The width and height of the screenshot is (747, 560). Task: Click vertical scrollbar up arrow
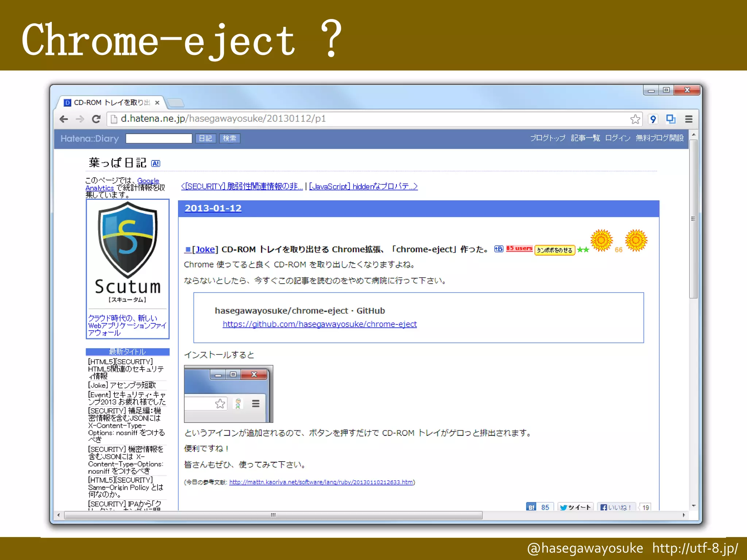694,135
